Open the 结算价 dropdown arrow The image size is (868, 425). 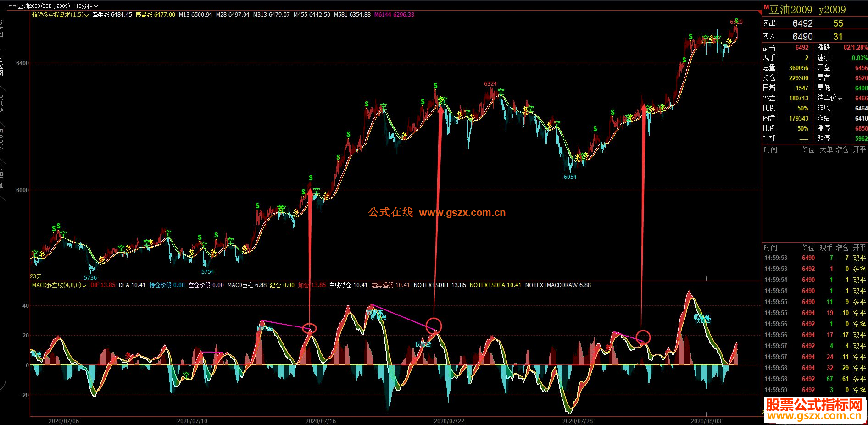coord(840,99)
